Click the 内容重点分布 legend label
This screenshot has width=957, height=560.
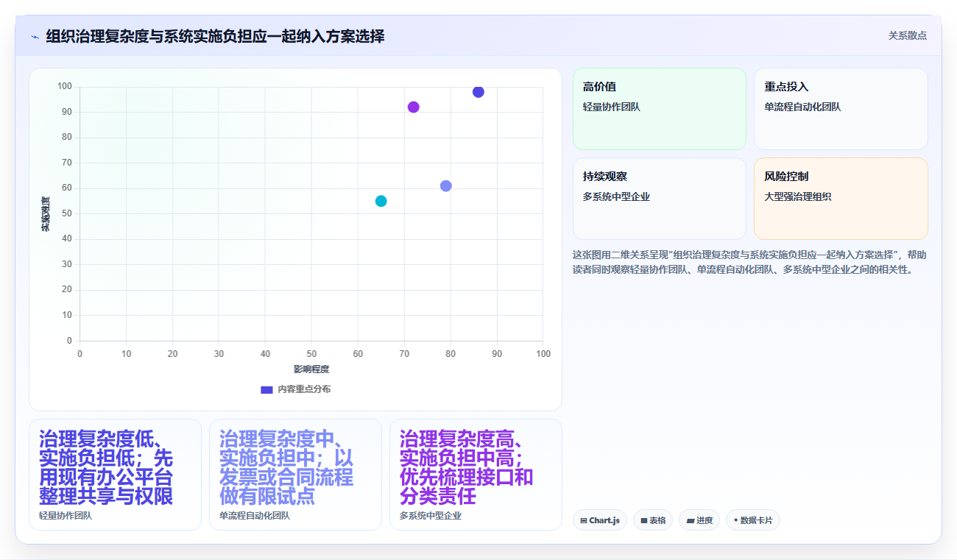303,389
